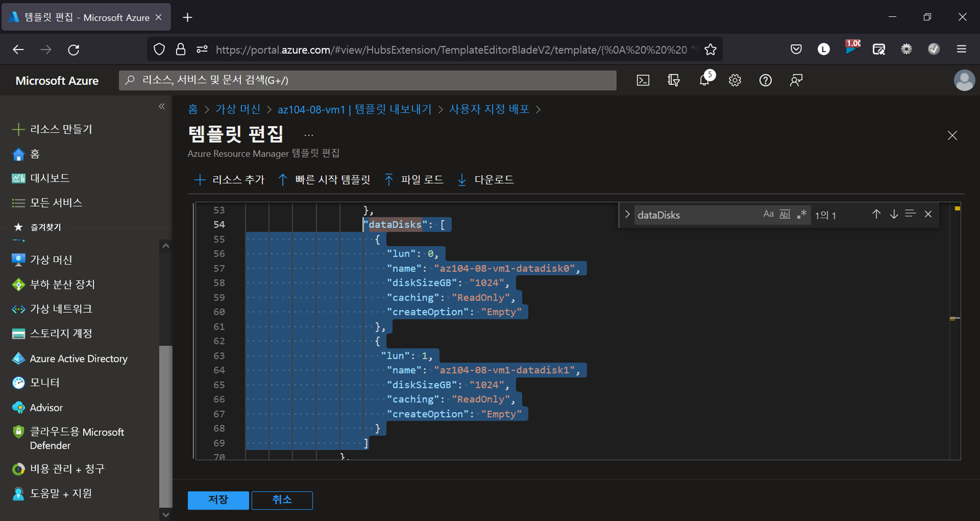The height and width of the screenshot is (521, 980).
Task: Reload the browser page
Action: pos(73,50)
